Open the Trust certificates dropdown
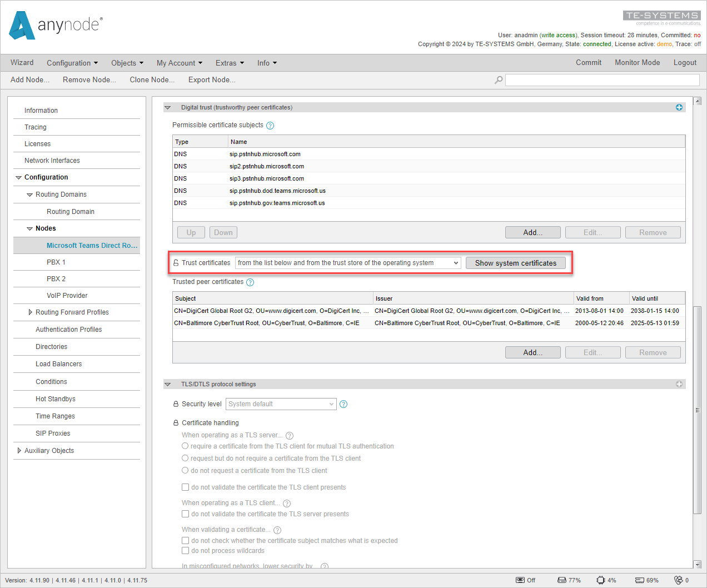 pos(348,263)
